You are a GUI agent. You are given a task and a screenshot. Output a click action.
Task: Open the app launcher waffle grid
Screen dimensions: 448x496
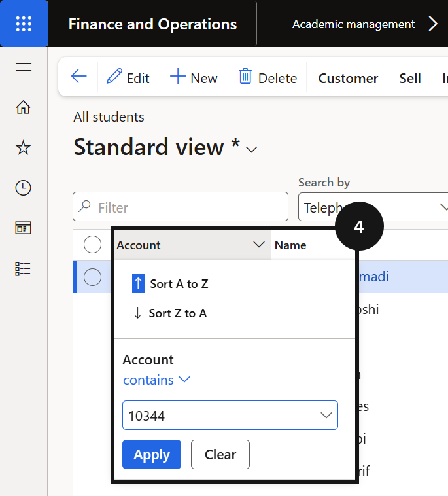[x=24, y=24]
